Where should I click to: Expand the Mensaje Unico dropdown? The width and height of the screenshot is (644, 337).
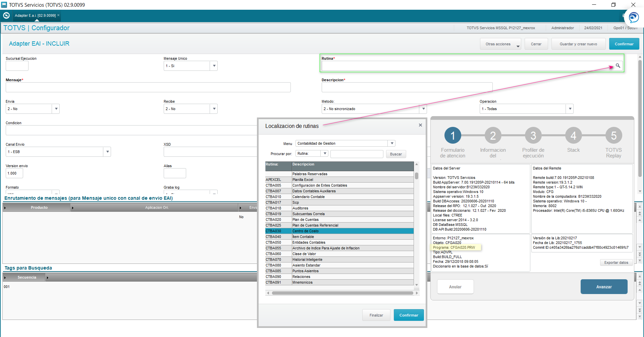214,66
